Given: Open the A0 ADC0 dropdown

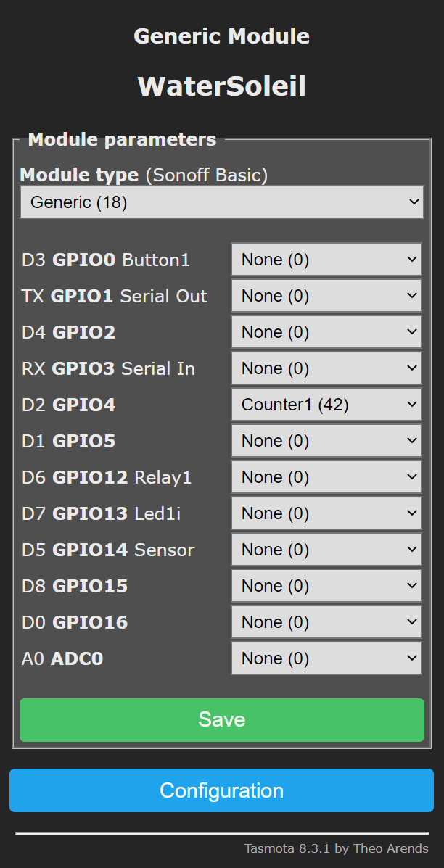Looking at the screenshot, I should [x=326, y=658].
